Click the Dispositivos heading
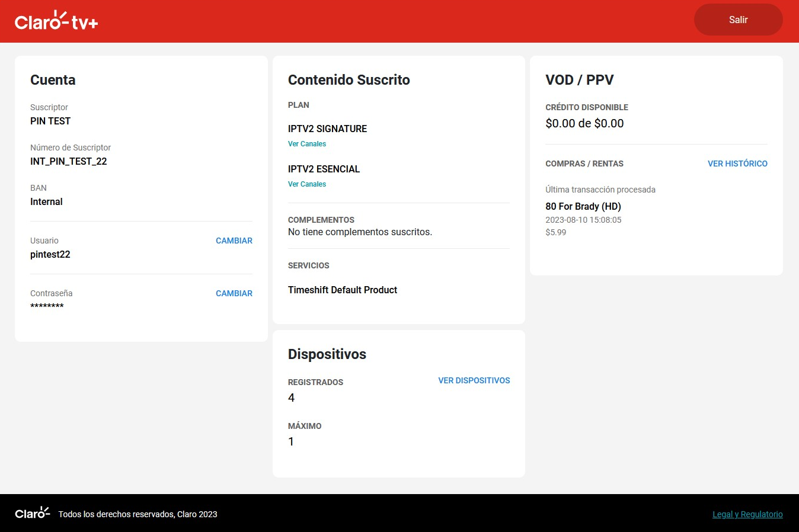 [327, 354]
